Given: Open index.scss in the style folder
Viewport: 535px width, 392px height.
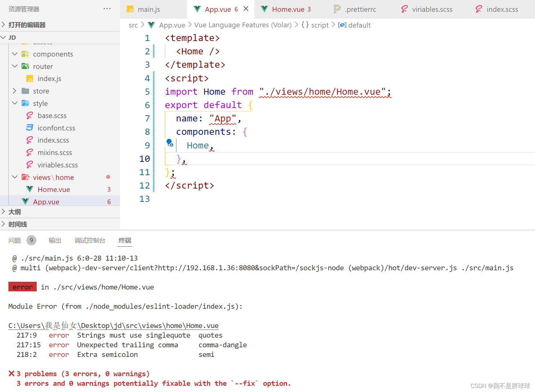Looking at the screenshot, I should (x=53, y=140).
